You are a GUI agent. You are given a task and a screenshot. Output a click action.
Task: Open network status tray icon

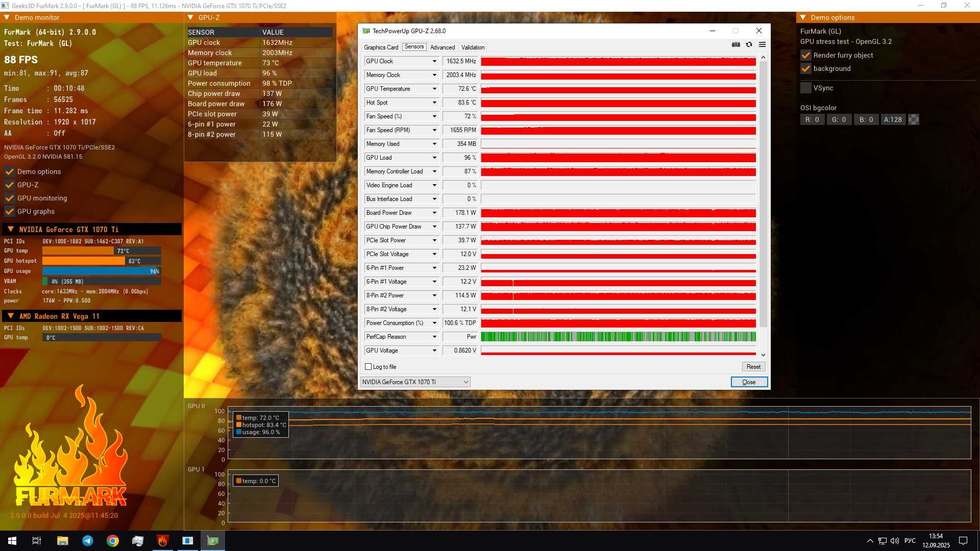coord(883,541)
